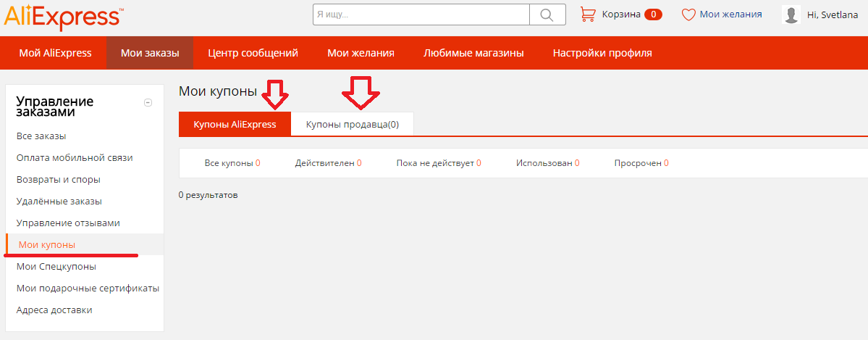Filter by Использован coupons
Viewport: 868px width, 340px height.
tap(548, 163)
